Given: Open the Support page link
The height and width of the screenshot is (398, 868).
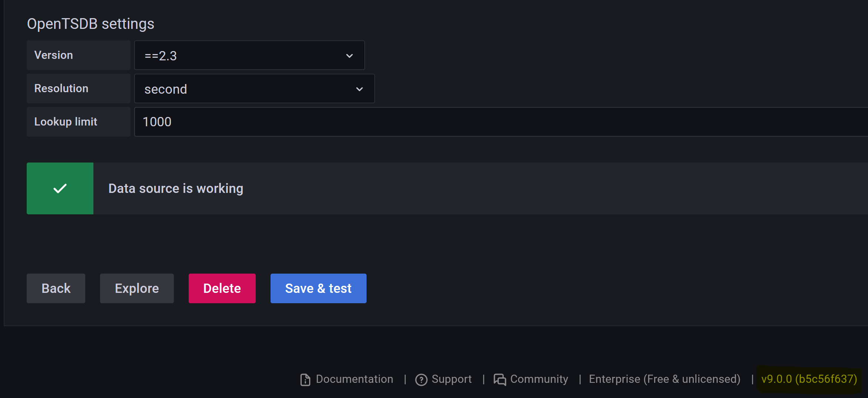Looking at the screenshot, I should point(452,379).
